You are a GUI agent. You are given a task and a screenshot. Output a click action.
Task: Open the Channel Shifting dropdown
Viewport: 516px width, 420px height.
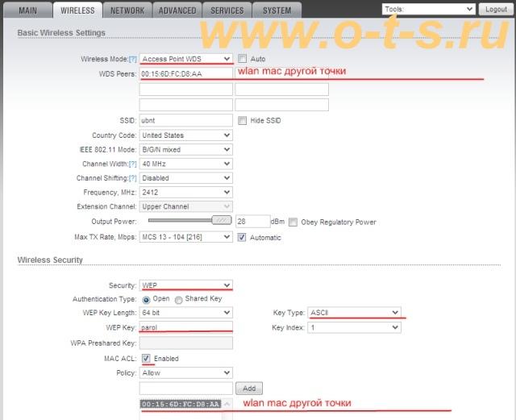(x=186, y=177)
